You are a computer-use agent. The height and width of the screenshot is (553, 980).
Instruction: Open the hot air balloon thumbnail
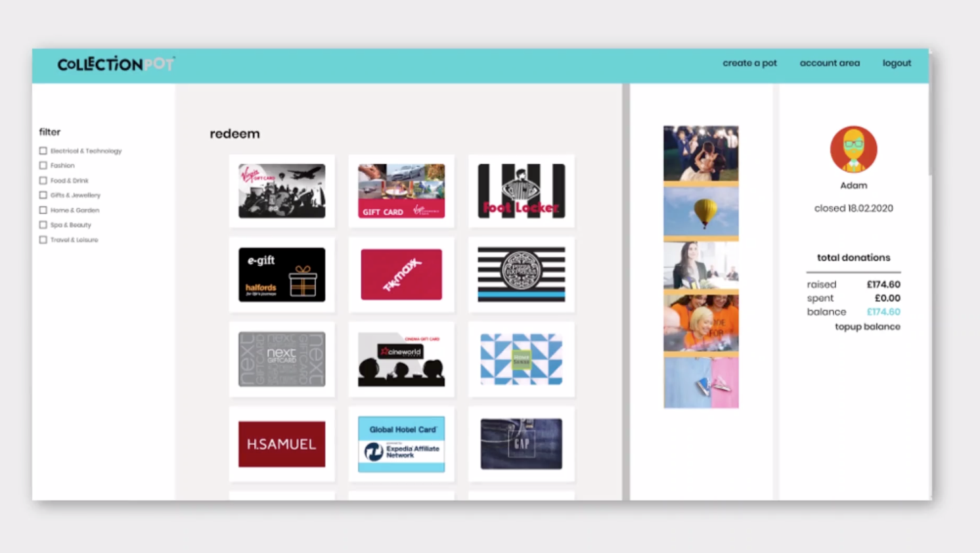pyautogui.click(x=701, y=211)
